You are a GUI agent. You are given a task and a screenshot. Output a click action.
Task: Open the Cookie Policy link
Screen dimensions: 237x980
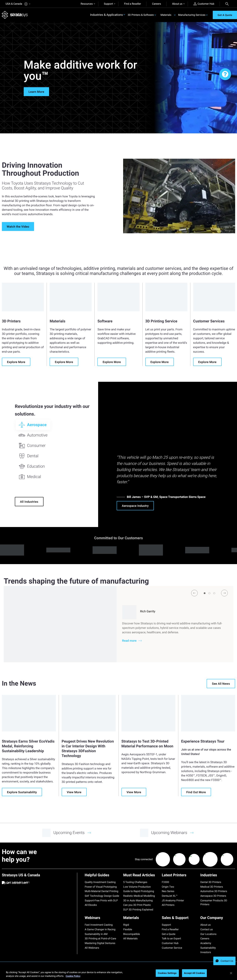click(x=73, y=976)
